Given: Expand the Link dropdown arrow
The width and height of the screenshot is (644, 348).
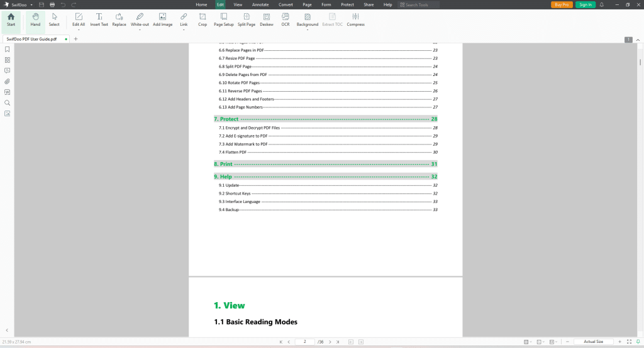Looking at the screenshot, I should click(184, 30).
